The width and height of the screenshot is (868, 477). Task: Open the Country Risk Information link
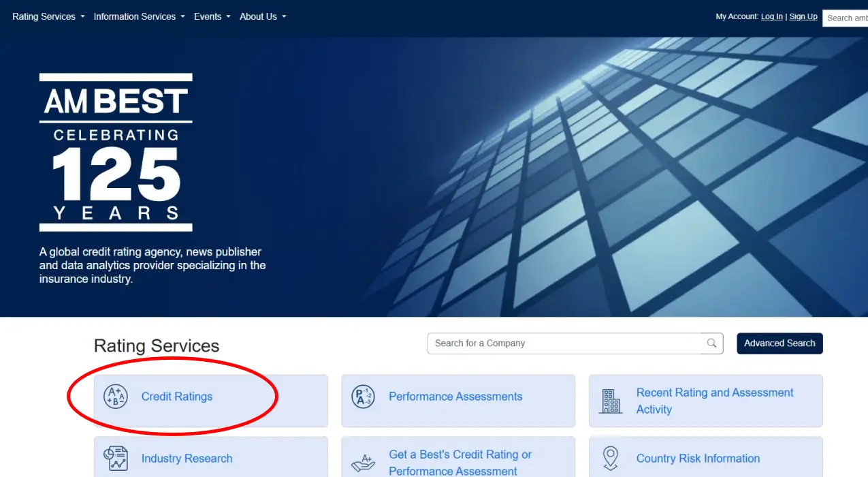click(x=698, y=459)
